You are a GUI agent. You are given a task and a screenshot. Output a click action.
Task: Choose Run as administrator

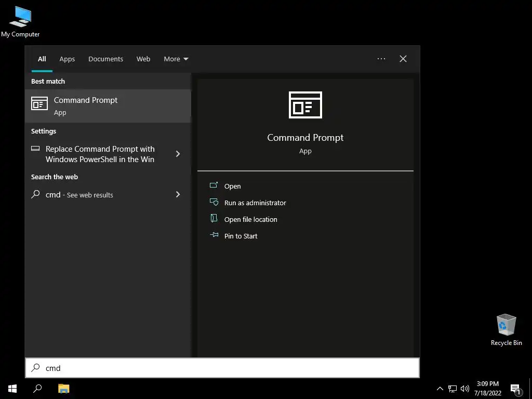click(255, 203)
